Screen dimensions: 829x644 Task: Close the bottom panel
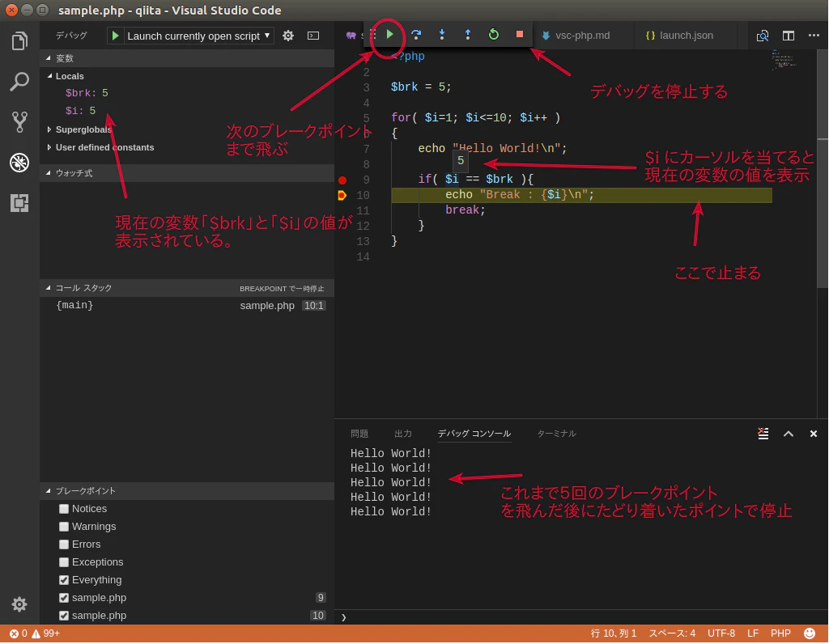coord(813,434)
